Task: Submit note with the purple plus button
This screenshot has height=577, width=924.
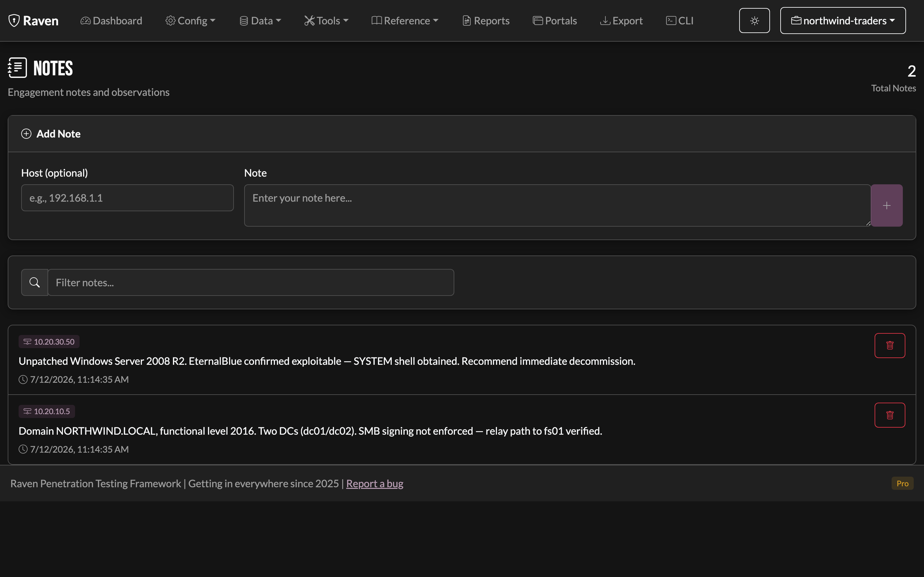Action: (x=886, y=206)
